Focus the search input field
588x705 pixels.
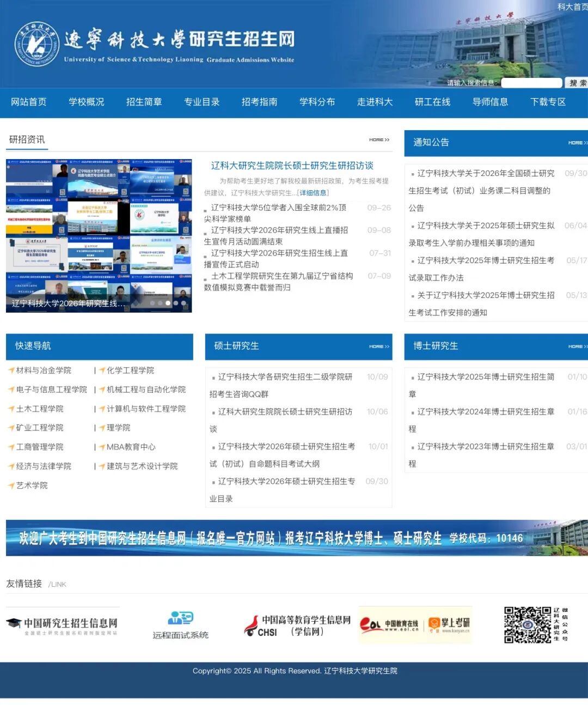point(531,83)
